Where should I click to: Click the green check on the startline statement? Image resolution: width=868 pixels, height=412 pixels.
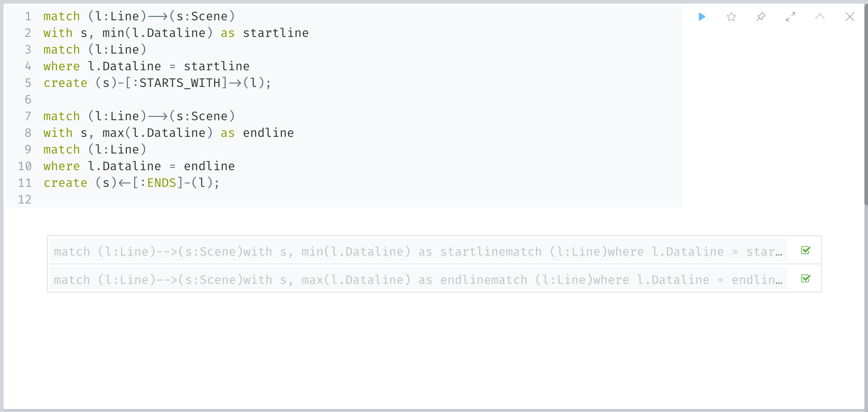coord(805,250)
